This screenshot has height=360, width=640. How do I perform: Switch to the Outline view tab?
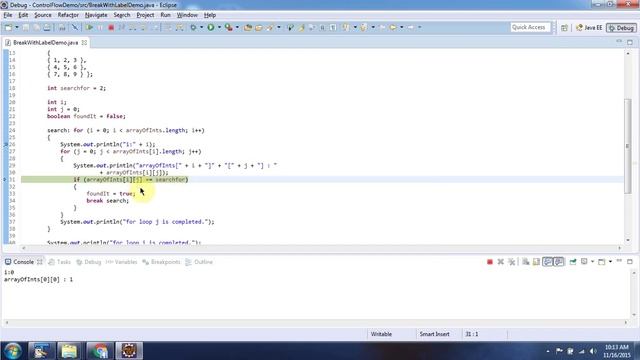pyautogui.click(x=199, y=262)
